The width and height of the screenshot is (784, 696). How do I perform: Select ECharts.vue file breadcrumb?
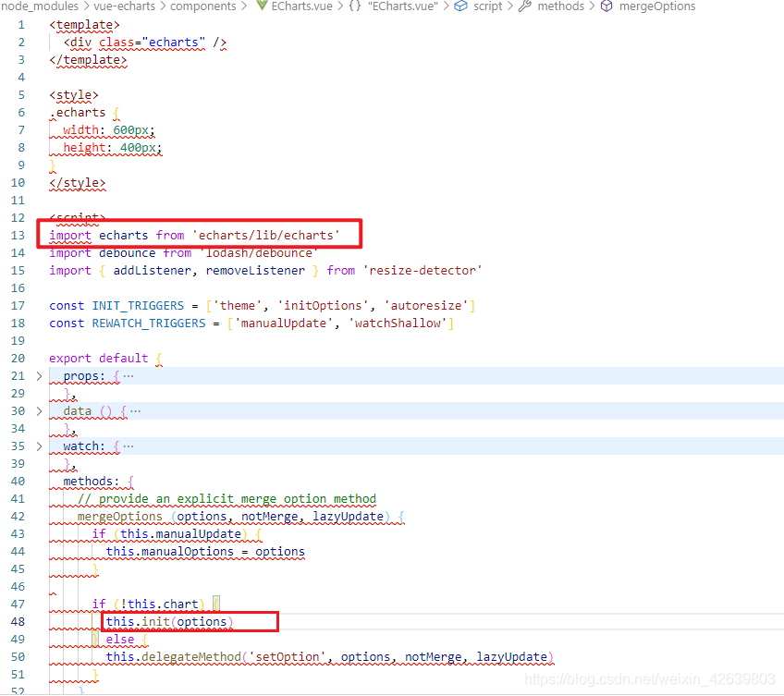301,6
